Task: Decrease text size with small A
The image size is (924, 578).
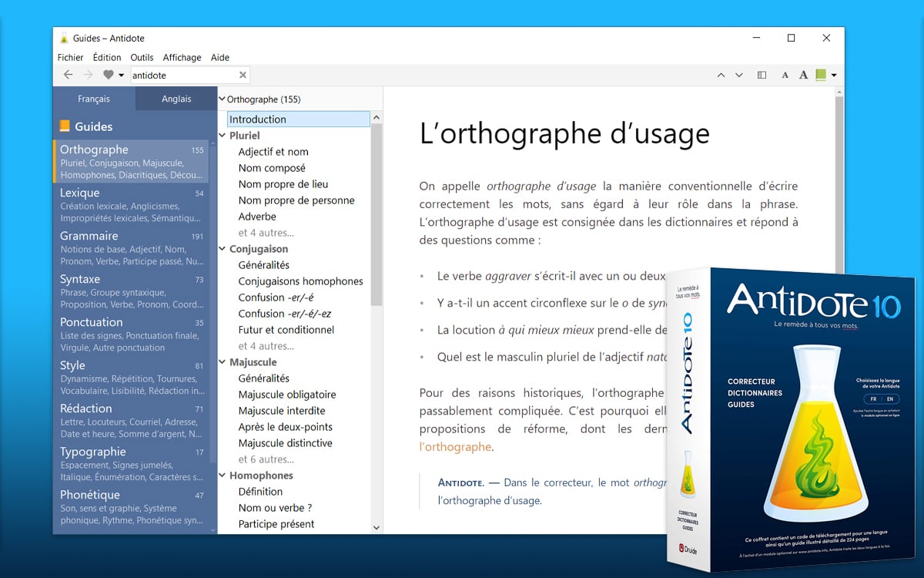Action: [785, 76]
